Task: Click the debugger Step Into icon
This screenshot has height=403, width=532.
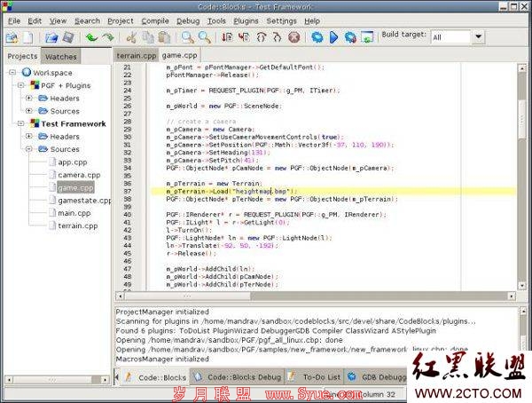Action: (x=261, y=36)
